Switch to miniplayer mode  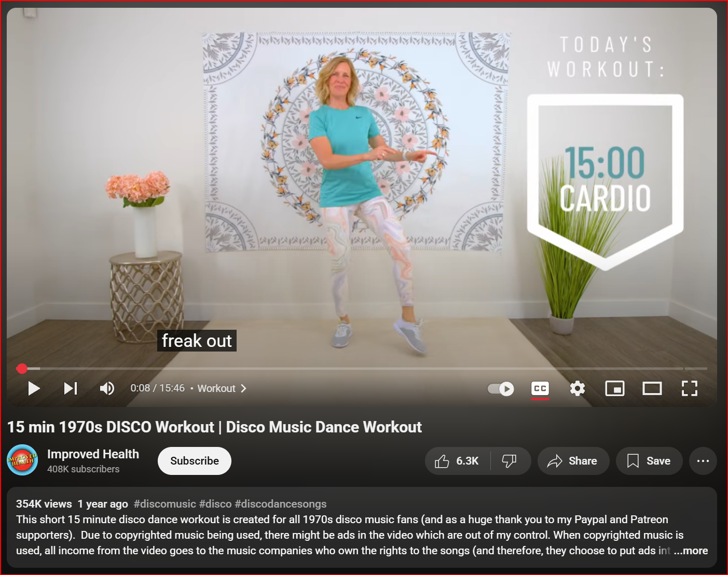pos(614,388)
